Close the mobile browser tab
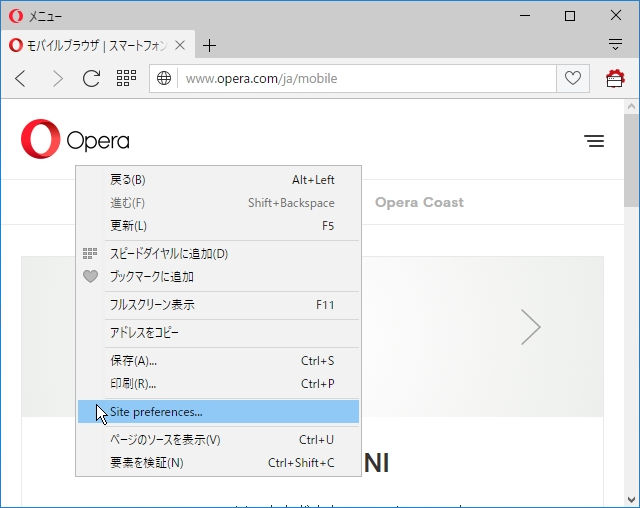Viewport: 640px width, 508px height. (x=180, y=45)
